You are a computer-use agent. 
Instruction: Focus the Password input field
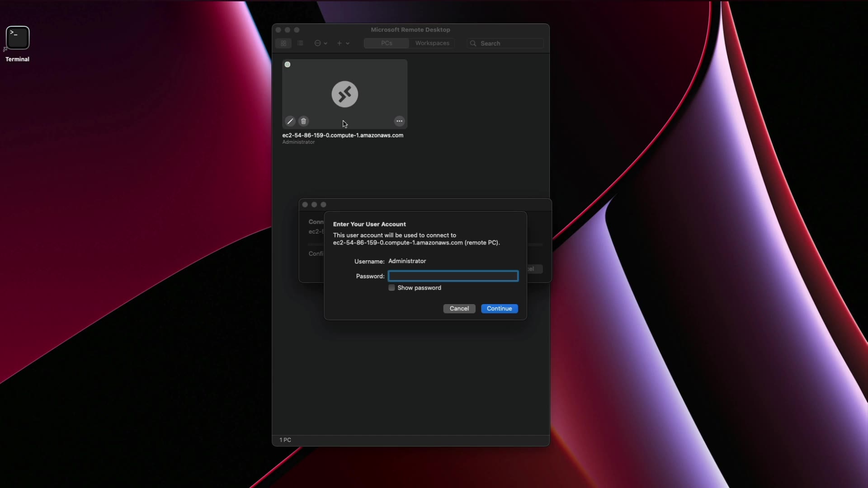453,276
